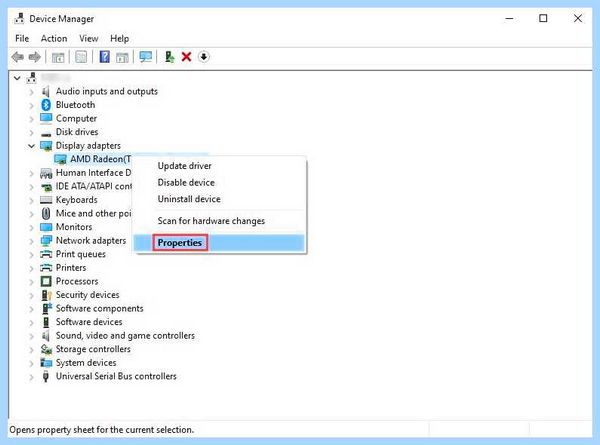Open the Action menu
The height and width of the screenshot is (445, 600).
click(54, 39)
